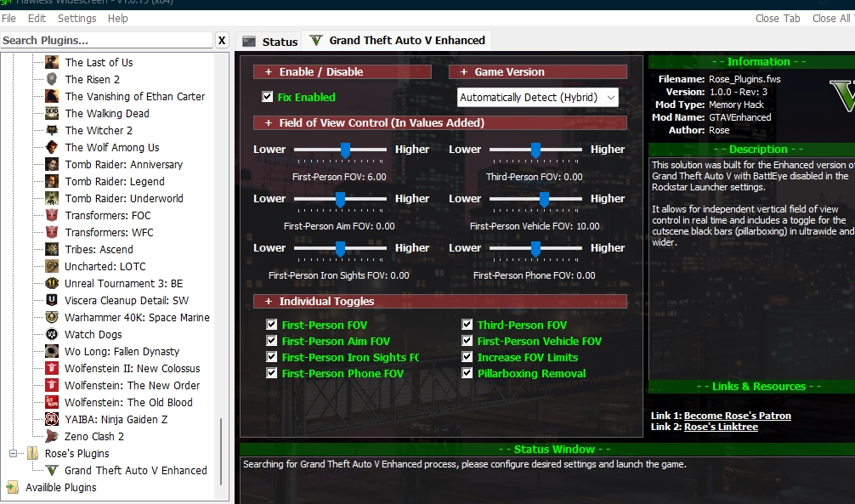Click The Walking Dead icon
This screenshot has width=855, height=504.
pyautogui.click(x=52, y=113)
